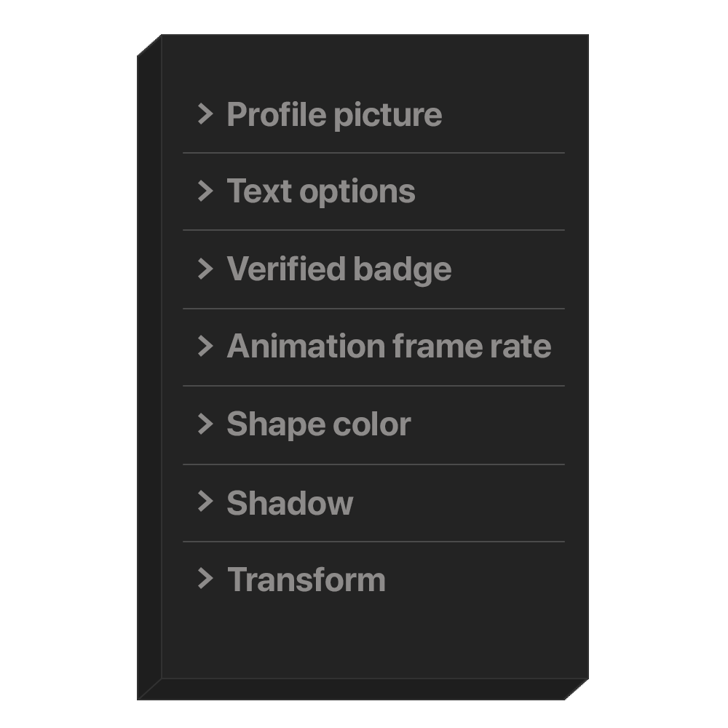This screenshot has width=728, height=728.
Task: Click the Animation frame rate label
Action: pyautogui.click(x=389, y=347)
